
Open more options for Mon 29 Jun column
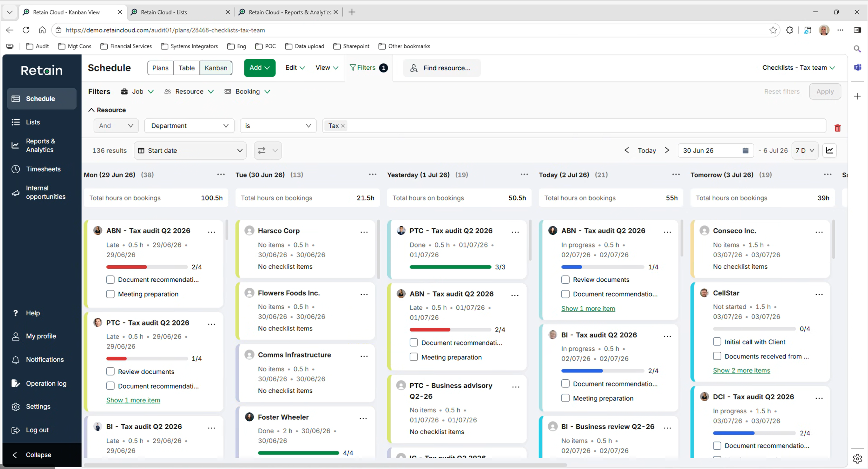tap(221, 174)
